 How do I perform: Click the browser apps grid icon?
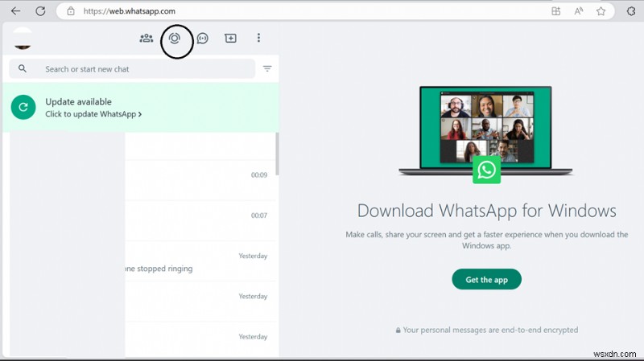(x=555, y=11)
